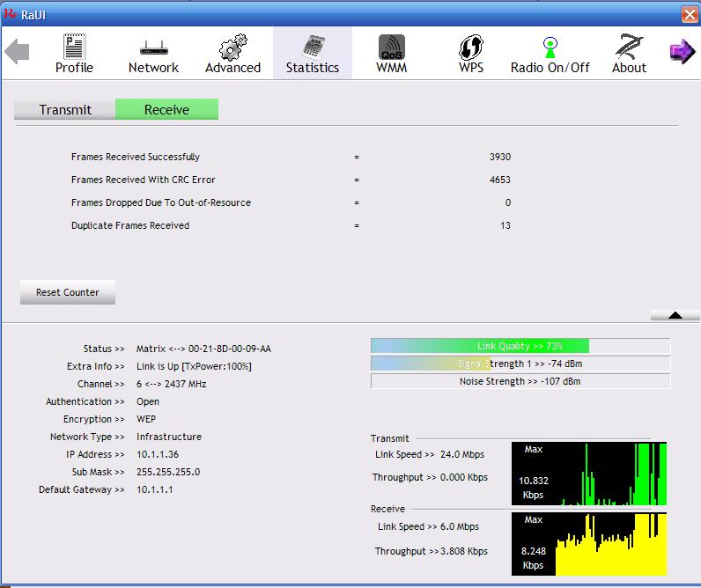
Task: Click the Signal Strength bar
Action: [x=520, y=364]
